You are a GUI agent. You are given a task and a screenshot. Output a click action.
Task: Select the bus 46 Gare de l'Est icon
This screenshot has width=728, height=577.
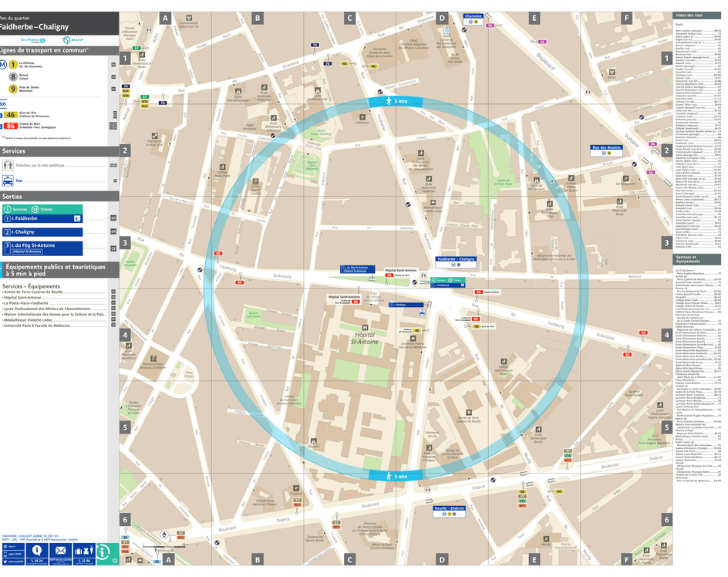click(x=11, y=114)
